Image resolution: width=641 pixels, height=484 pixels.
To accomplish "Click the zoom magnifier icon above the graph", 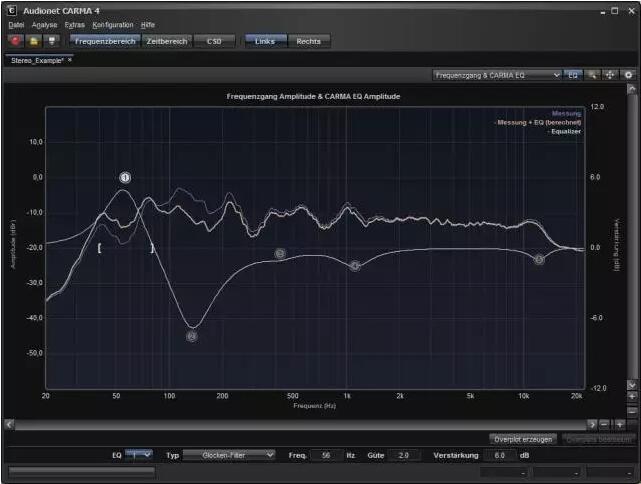I will [x=592, y=75].
